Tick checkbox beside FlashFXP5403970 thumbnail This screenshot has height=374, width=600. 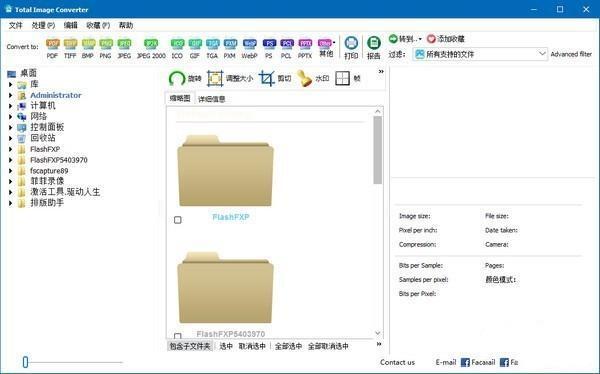pos(178,336)
